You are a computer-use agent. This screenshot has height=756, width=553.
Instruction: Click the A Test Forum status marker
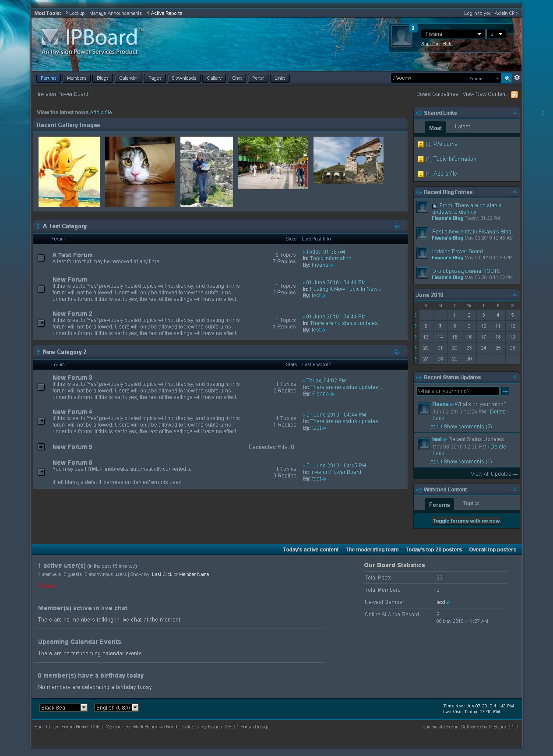[x=41, y=258]
